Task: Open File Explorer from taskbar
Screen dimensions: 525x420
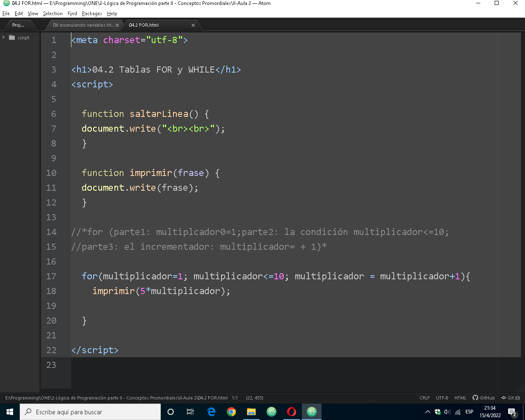Action: click(251, 412)
